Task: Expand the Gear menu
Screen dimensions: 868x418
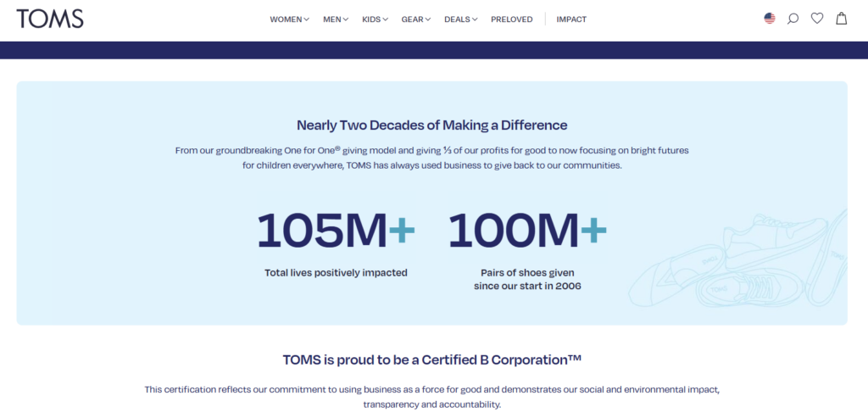Action: [x=415, y=20]
